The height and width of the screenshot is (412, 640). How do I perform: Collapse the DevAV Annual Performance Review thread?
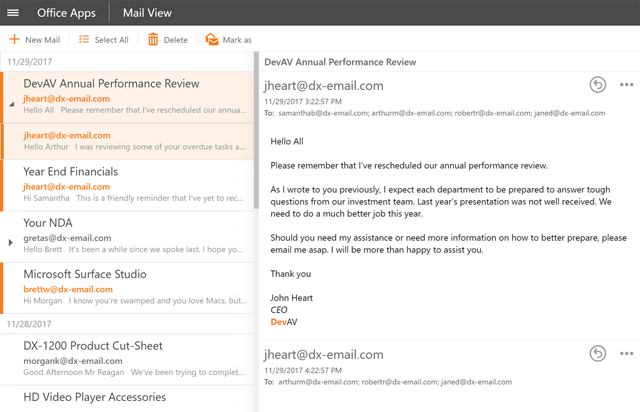tap(11, 103)
